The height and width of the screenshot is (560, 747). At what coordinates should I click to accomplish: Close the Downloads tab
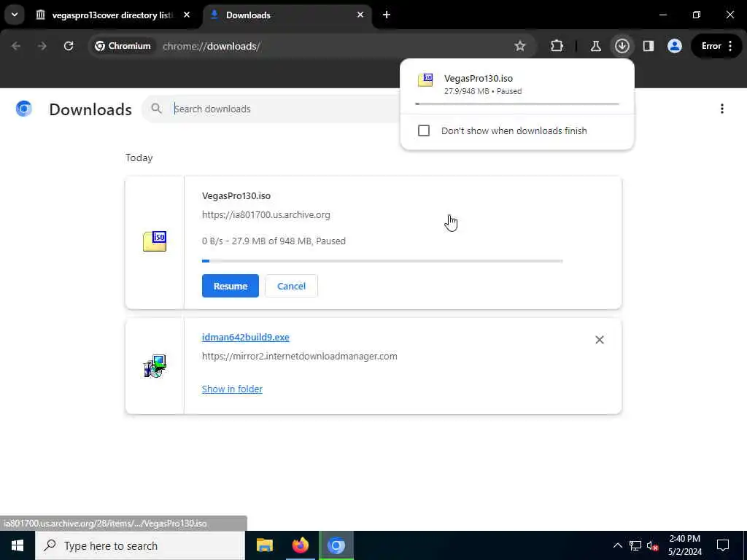point(360,15)
